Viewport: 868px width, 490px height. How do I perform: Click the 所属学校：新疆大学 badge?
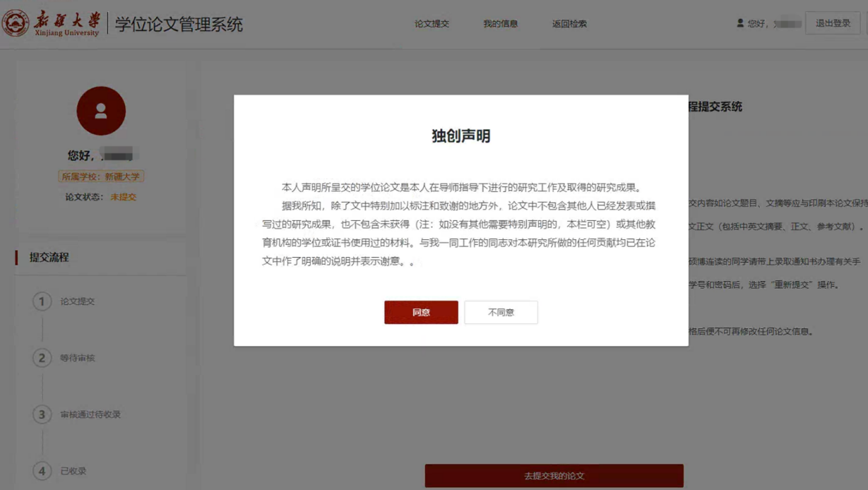coord(101,177)
